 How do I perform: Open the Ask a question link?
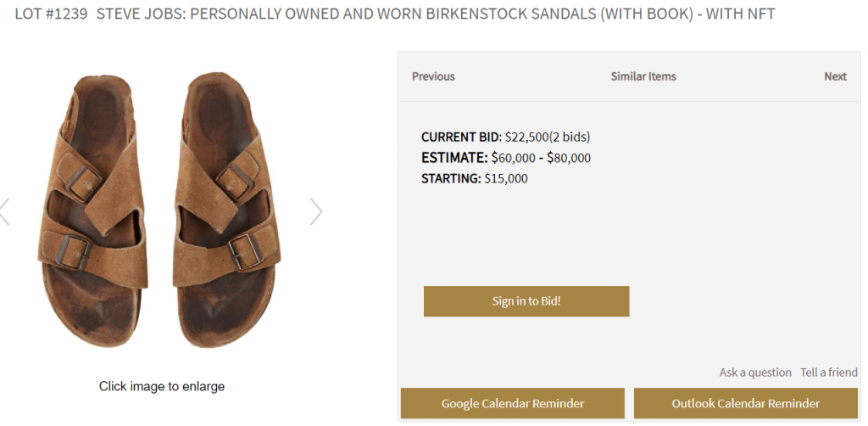click(x=755, y=373)
